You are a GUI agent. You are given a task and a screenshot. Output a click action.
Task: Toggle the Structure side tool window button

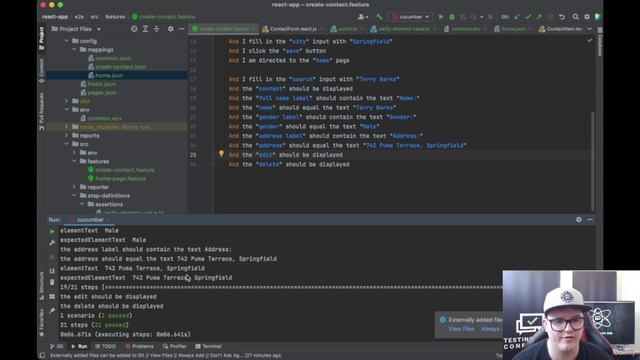click(x=41, y=285)
